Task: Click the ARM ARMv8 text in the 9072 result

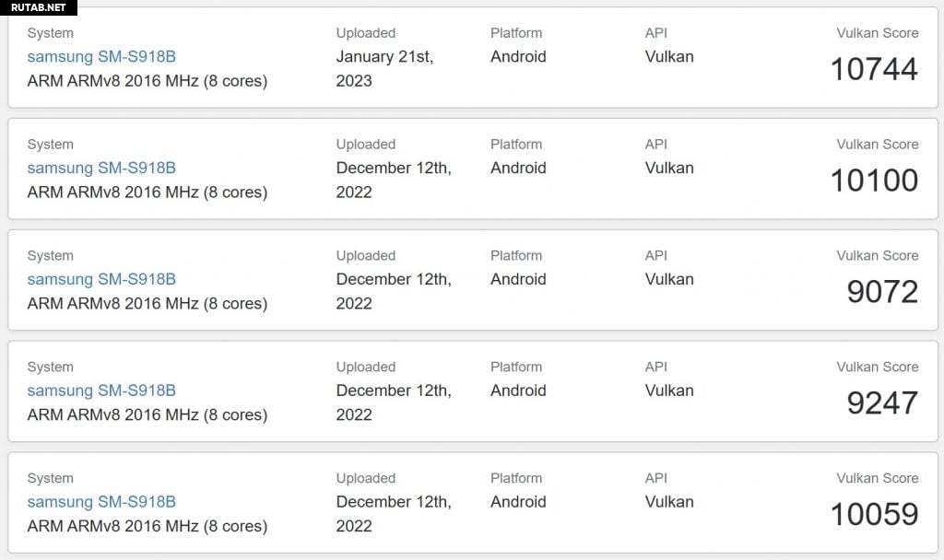Action: pyautogui.click(x=147, y=304)
